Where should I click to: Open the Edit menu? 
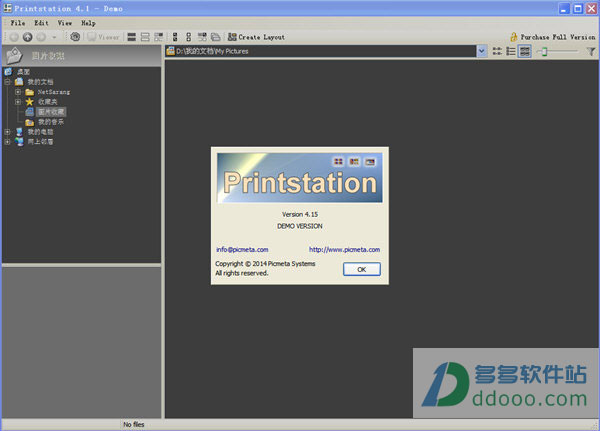point(41,23)
